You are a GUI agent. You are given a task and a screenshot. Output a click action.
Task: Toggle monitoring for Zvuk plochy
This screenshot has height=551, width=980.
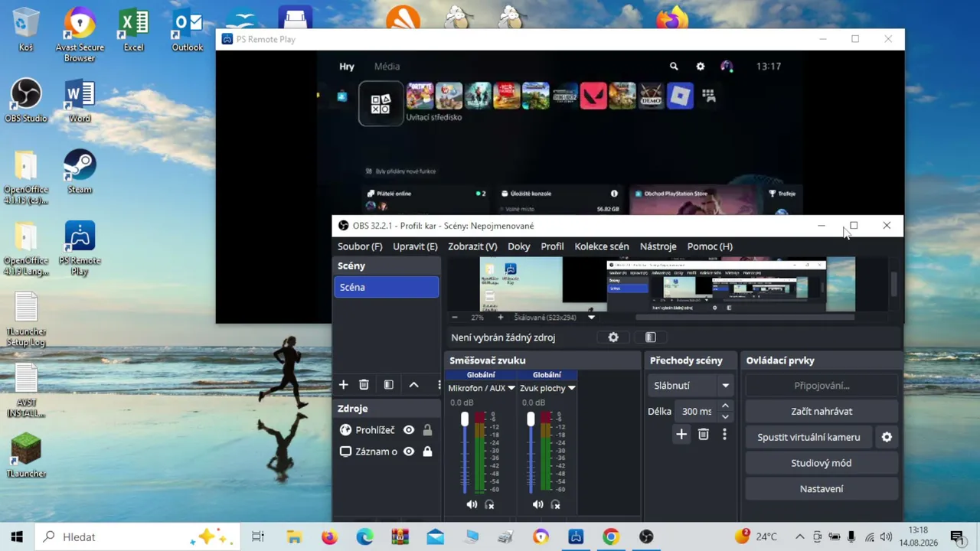click(556, 504)
